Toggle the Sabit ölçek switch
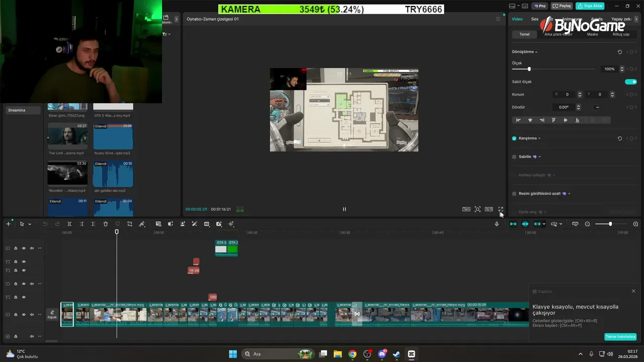Image resolution: width=644 pixels, height=362 pixels. 631,81
